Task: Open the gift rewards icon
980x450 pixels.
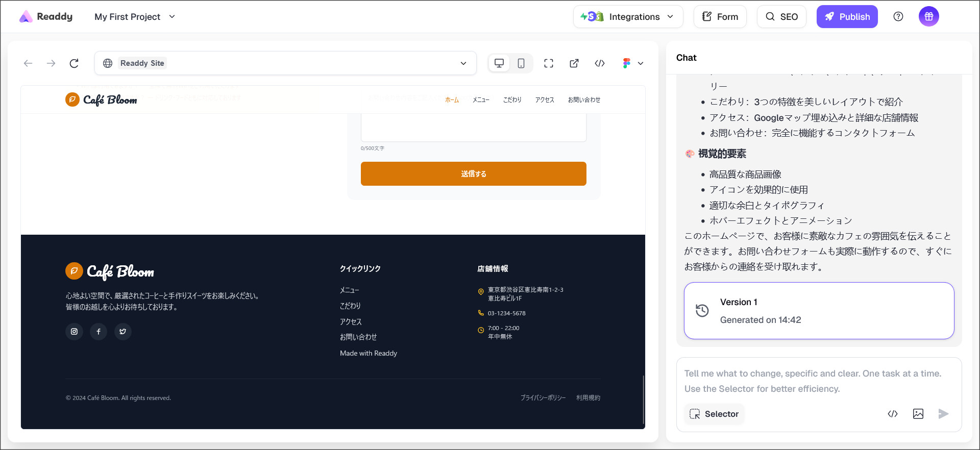Action: point(928,17)
